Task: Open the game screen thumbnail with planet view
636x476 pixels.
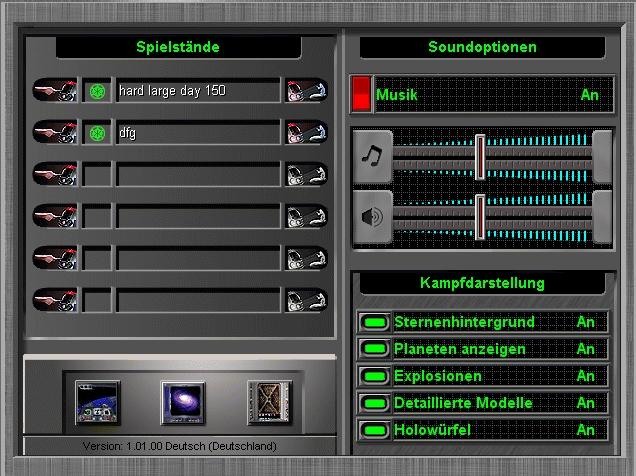Action: click(x=98, y=402)
